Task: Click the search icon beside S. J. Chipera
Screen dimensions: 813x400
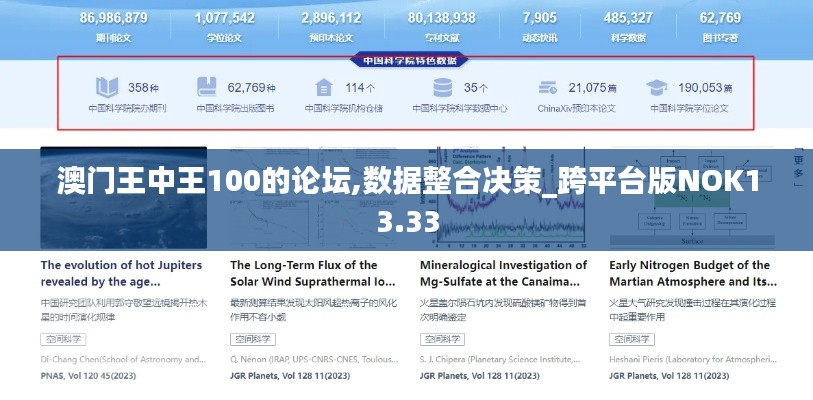Action: point(425,359)
